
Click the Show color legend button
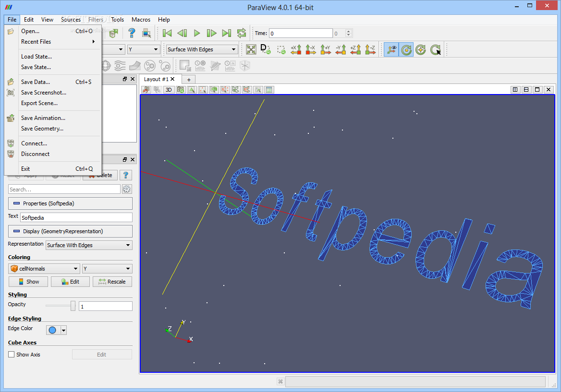tap(28, 282)
